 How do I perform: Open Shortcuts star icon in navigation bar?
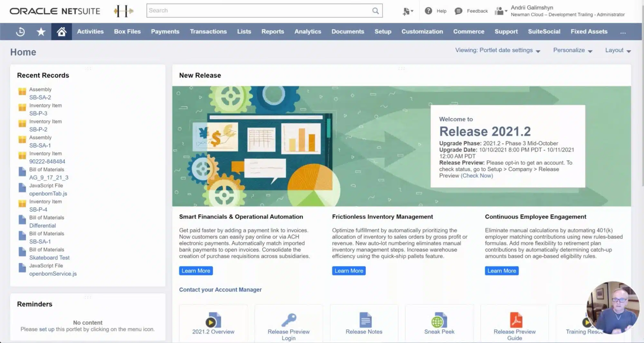point(41,32)
